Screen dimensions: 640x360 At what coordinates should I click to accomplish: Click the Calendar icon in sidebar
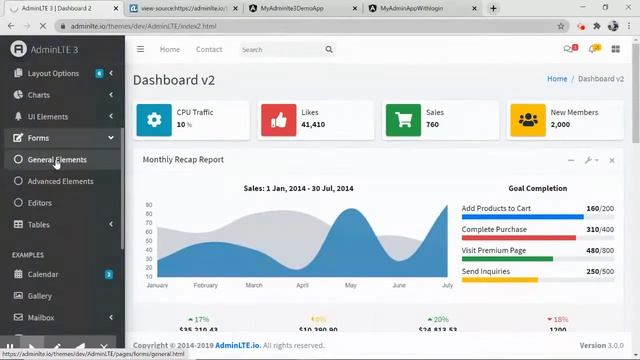pyautogui.click(x=18, y=274)
